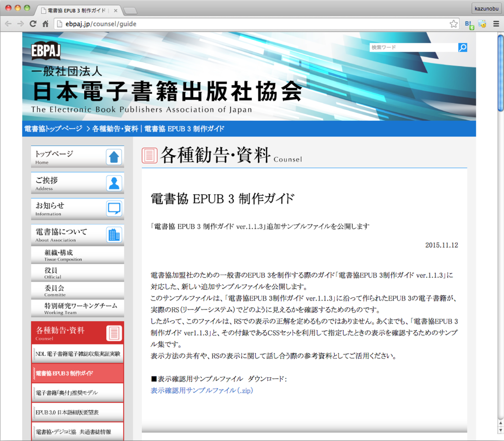Click the person icon beside ご挨拶
The height and width of the screenshot is (441, 504).
pyautogui.click(x=114, y=183)
